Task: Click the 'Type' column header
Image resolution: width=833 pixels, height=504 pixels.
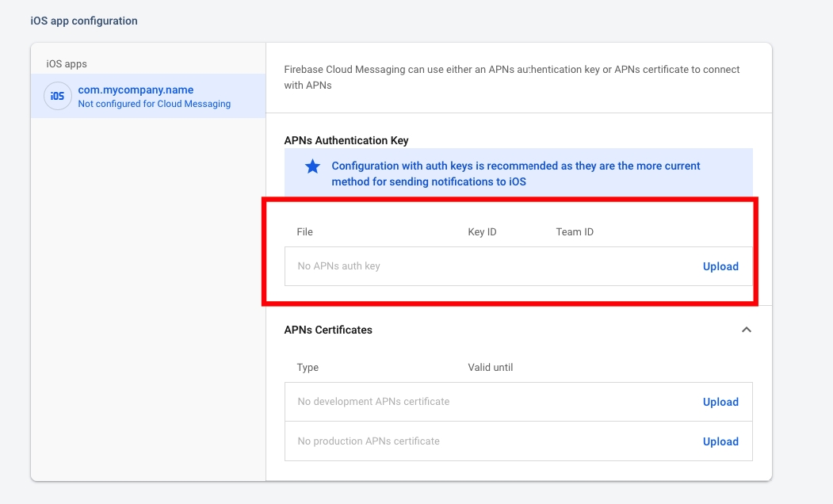Action: click(308, 368)
